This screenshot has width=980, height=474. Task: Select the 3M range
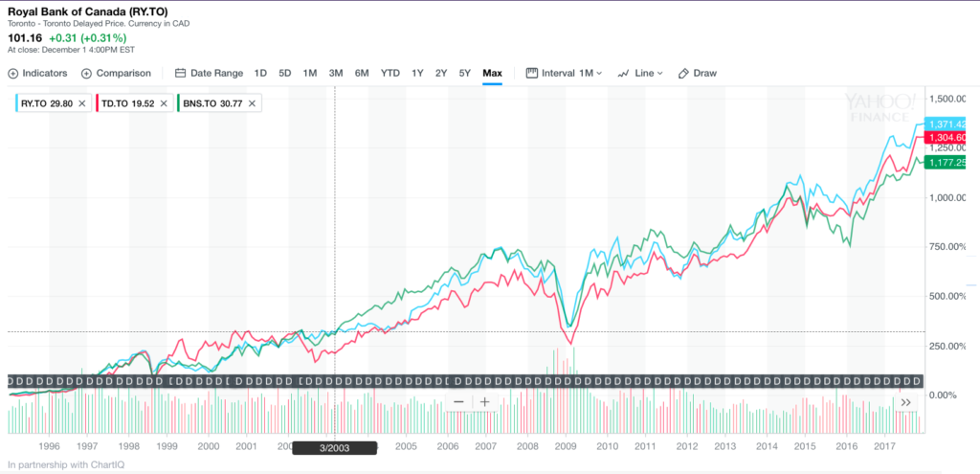point(336,73)
